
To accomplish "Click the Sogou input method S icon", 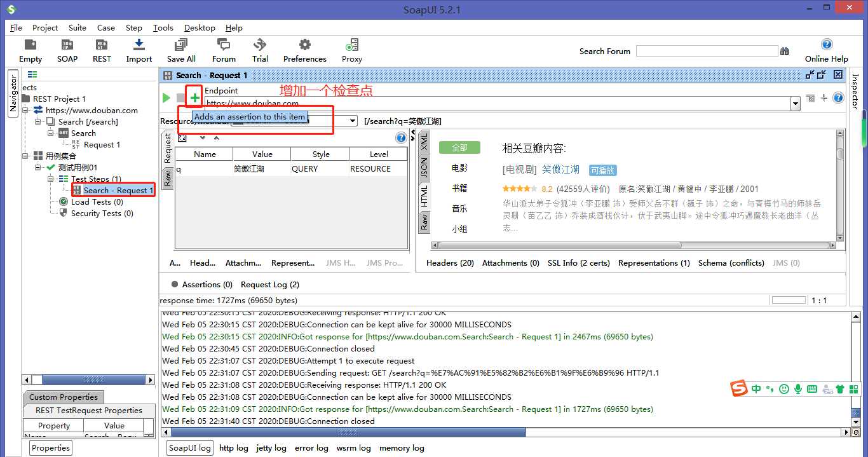I will (x=738, y=388).
